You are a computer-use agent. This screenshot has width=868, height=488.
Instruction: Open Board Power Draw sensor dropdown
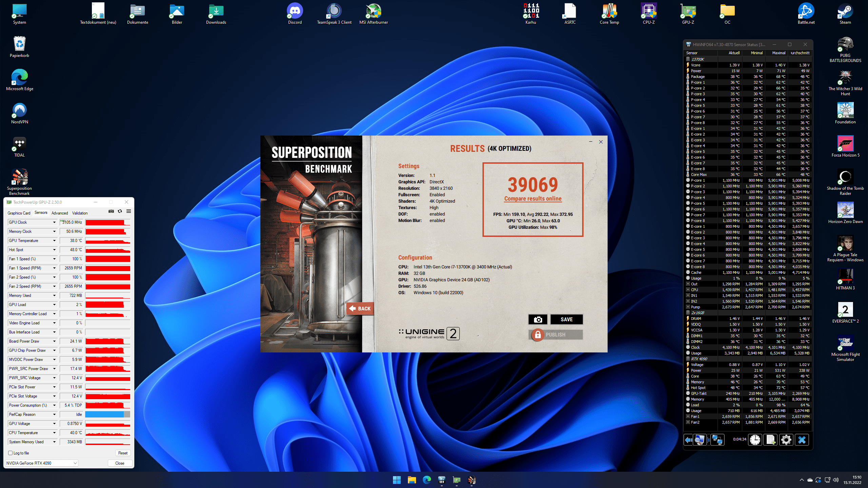(54, 341)
